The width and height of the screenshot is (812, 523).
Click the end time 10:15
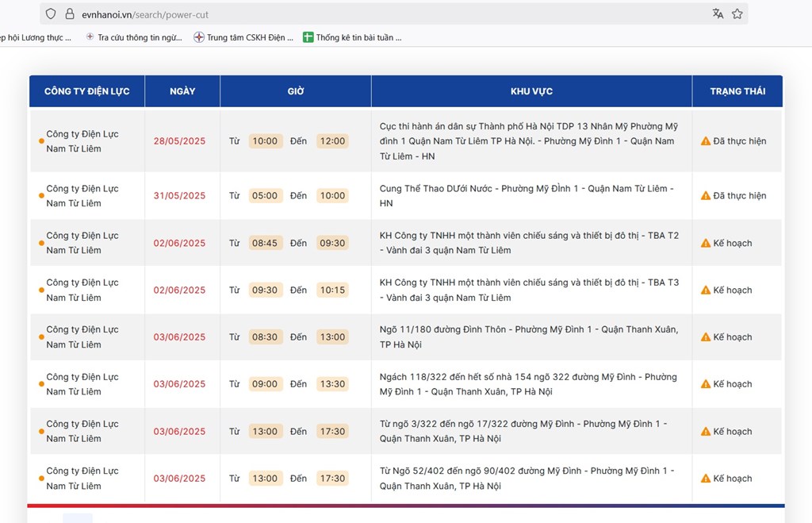(332, 290)
